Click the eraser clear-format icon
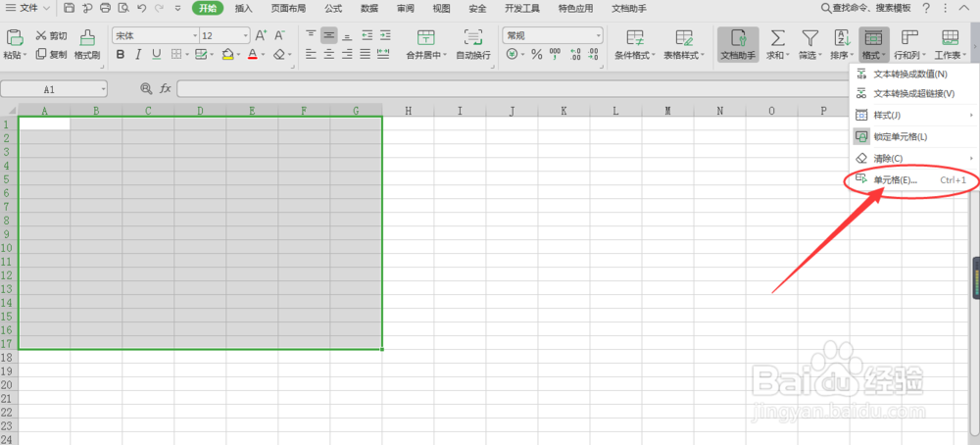Viewport: 980px width, 445px height. [x=280, y=54]
